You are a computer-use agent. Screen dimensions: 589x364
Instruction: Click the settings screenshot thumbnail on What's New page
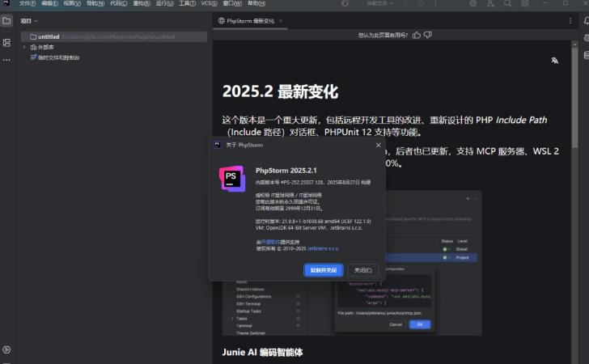pyautogui.click(x=432, y=301)
